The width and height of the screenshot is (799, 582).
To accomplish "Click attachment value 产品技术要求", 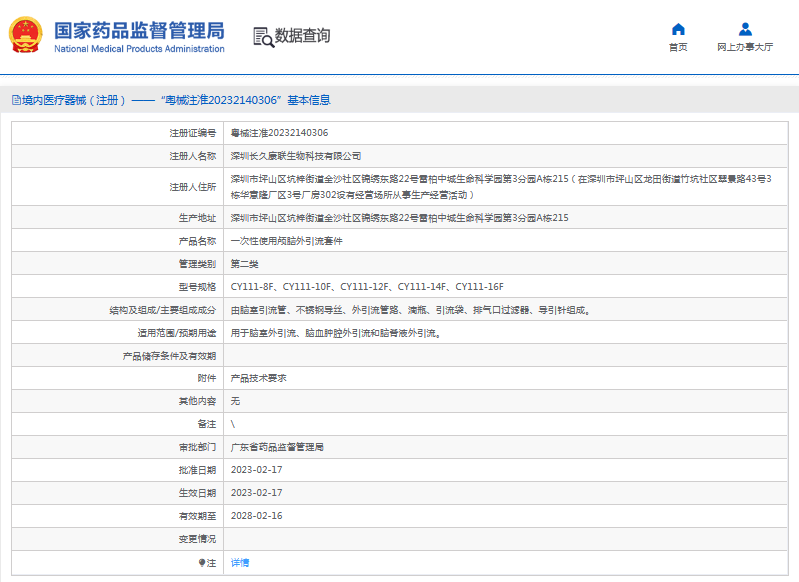I will tap(258, 378).
